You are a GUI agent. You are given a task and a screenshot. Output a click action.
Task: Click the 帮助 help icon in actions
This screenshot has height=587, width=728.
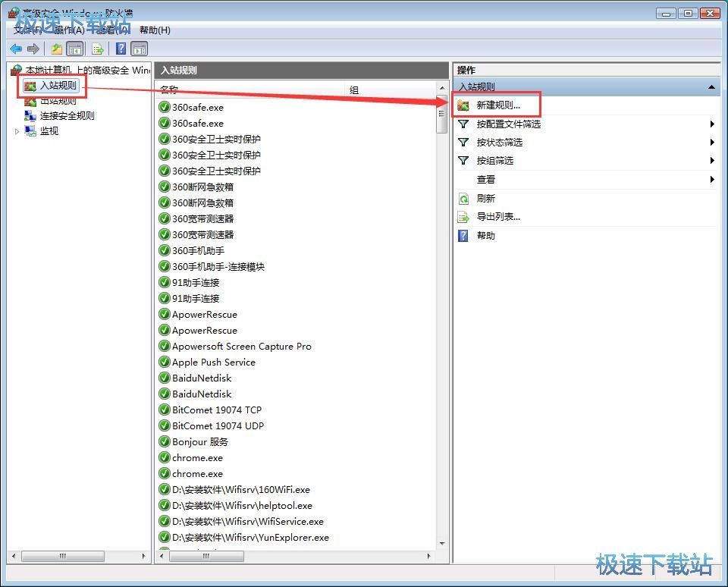[463, 235]
